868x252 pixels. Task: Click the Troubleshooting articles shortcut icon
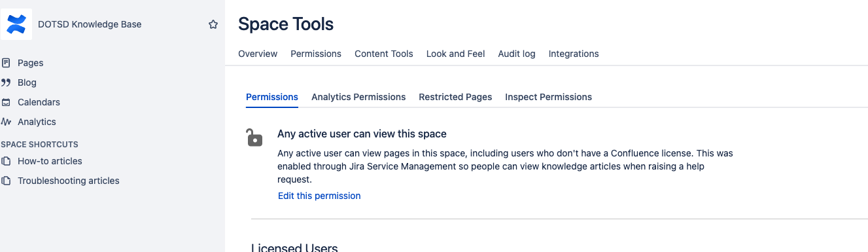click(6, 181)
